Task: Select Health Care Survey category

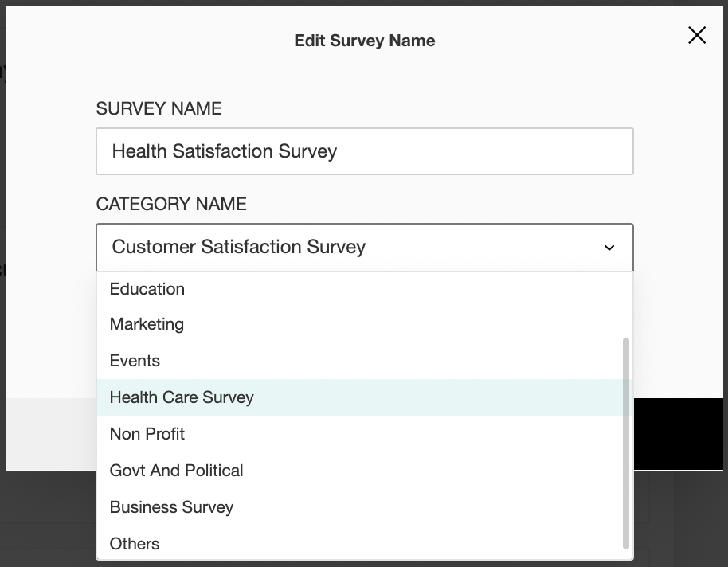Action: coord(182,397)
